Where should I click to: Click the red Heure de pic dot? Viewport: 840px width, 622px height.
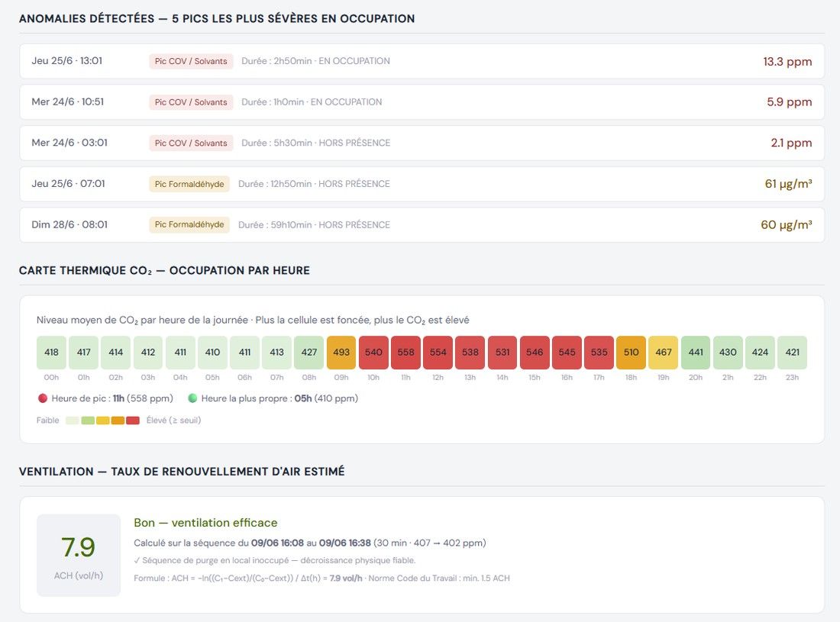pyautogui.click(x=43, y=398)
